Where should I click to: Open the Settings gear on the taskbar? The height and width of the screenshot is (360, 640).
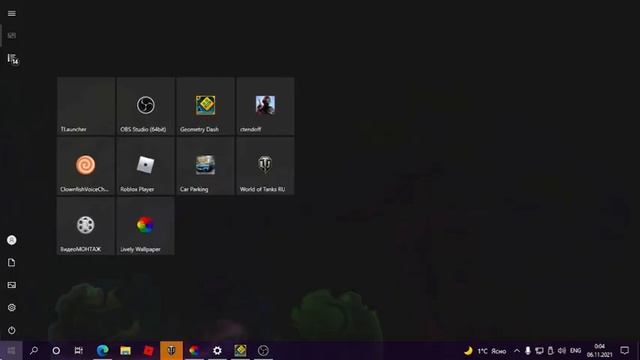click(218, 350)
